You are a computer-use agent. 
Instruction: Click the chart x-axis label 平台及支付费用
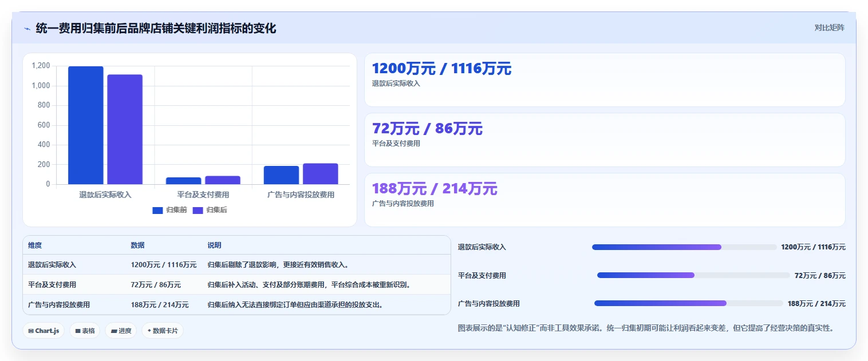point(203,195)
